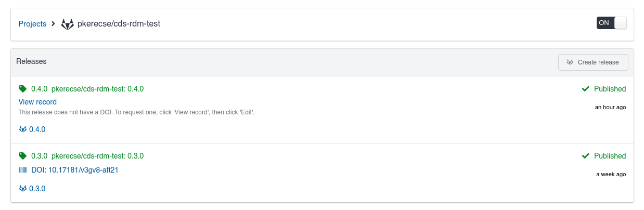Click the barcode icon next to the DOI
Image resolution: width=644 pixels, height=210 pixels.
click(23, 170)
